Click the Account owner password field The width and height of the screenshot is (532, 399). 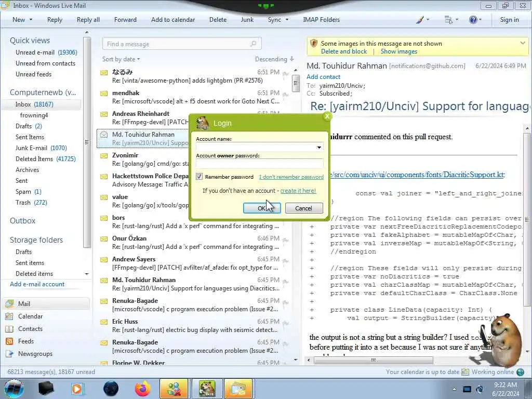pyautogui.click(x=259, y=164)
